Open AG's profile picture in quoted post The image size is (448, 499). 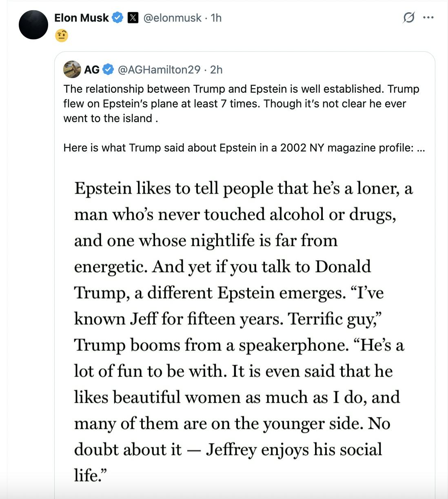click(72, 69)
